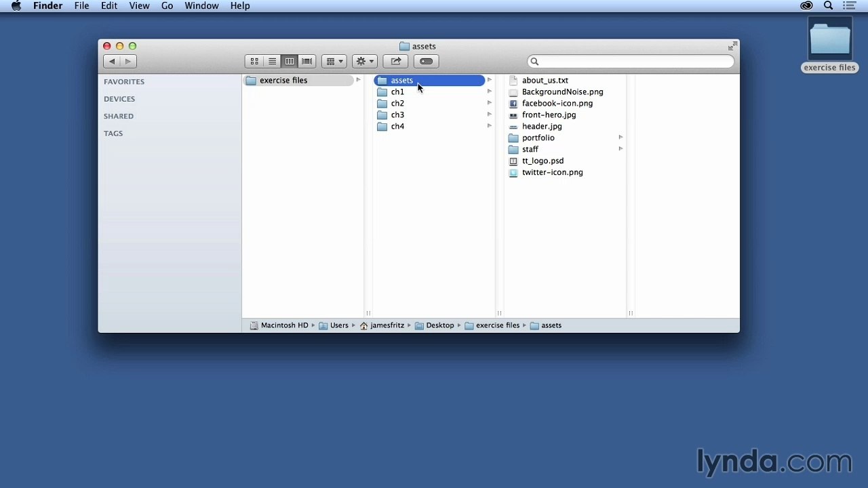Screen dimensions: 868x488
Task: Open the View menu
Action: (139, 6)
